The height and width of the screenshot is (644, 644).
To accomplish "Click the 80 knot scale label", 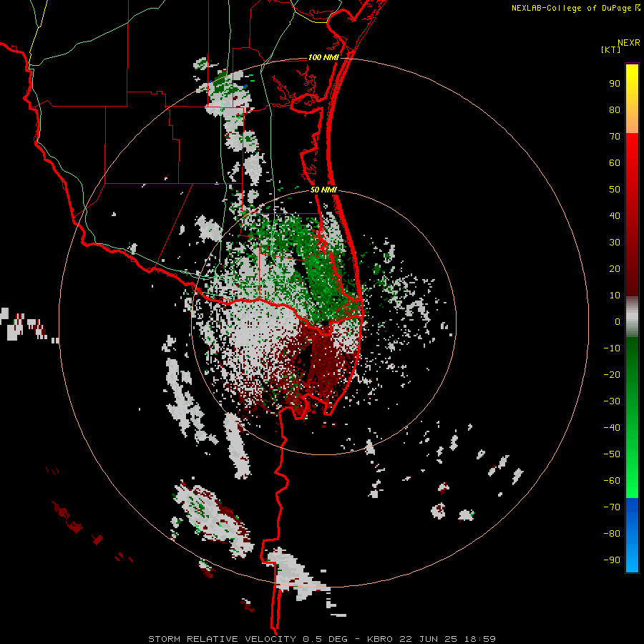I will pyautogui.click(x=615, y=110).
